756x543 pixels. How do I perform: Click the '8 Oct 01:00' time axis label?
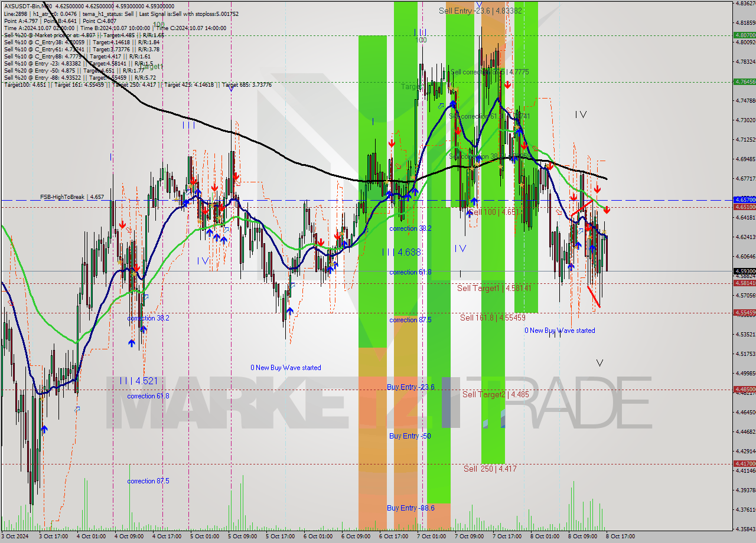point(546,537)
